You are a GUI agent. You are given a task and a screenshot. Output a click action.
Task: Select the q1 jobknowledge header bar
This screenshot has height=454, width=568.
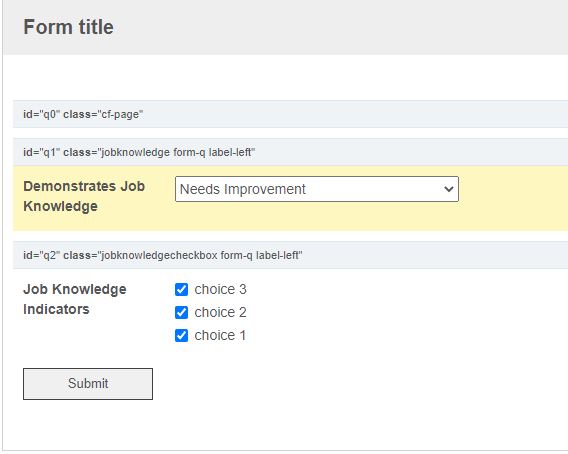point(291,152)
